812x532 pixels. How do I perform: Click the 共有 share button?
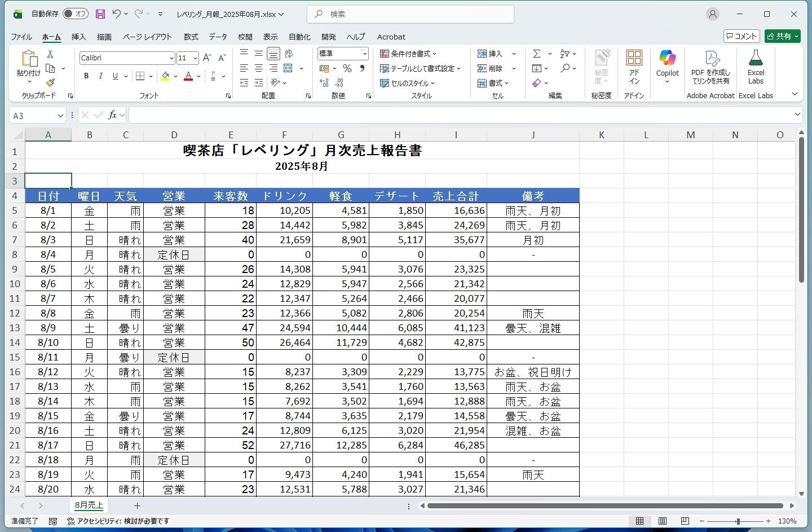783,36
